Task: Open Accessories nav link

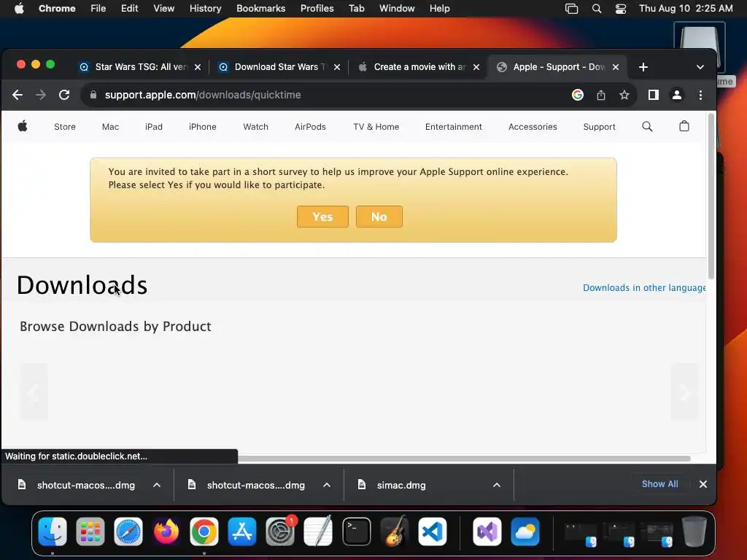Action: 533,127
